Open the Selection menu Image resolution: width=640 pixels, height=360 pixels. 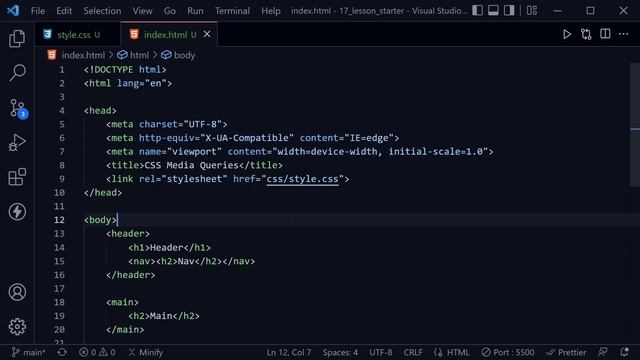tap(102, 11)
